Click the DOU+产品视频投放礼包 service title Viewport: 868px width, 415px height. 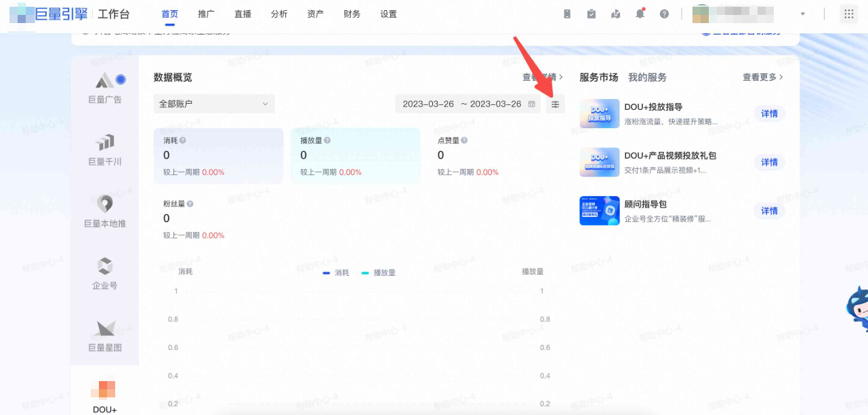670,155
